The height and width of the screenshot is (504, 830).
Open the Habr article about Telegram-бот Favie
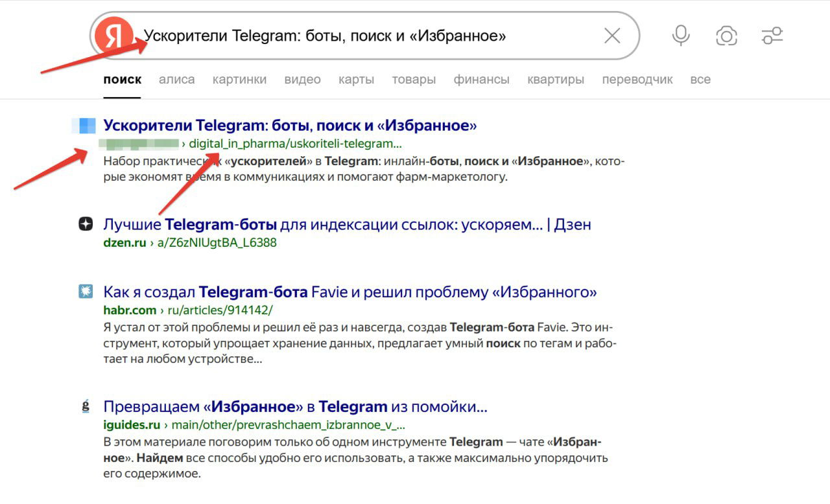(x=349, y=292)
